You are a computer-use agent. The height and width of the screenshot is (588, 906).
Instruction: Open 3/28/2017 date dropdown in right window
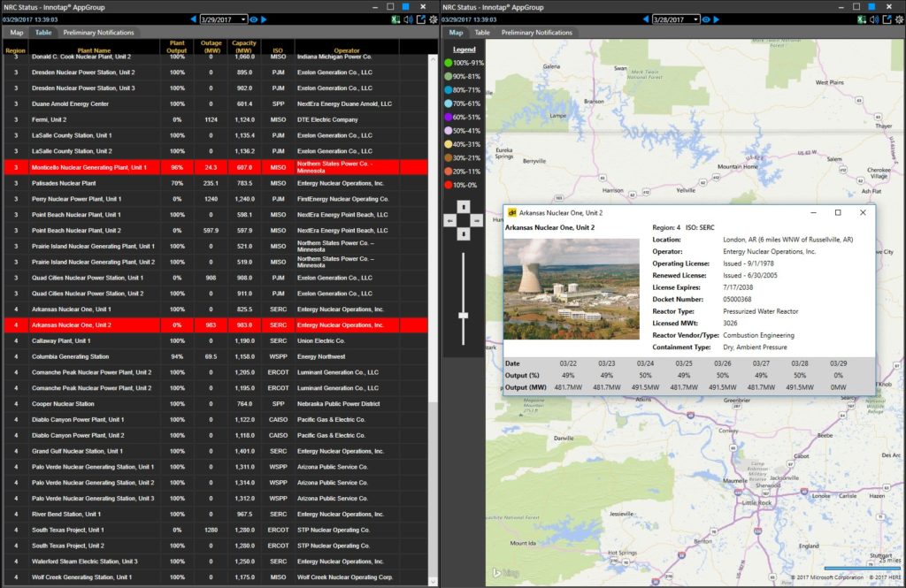pyautogui.click(x=695, y=19)
